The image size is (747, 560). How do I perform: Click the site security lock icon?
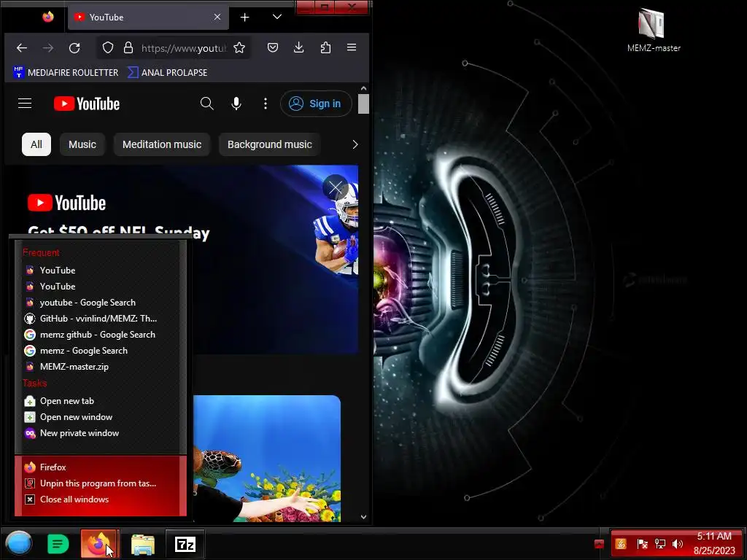pyautogui.click(x=128, y=47)
